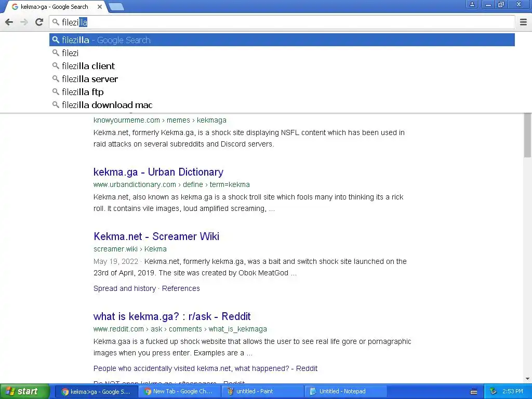Click the knowyourmeme.com › memes › kekmaga URL
This screenshot has width=532, height=399.
click(x=160, y=120)
